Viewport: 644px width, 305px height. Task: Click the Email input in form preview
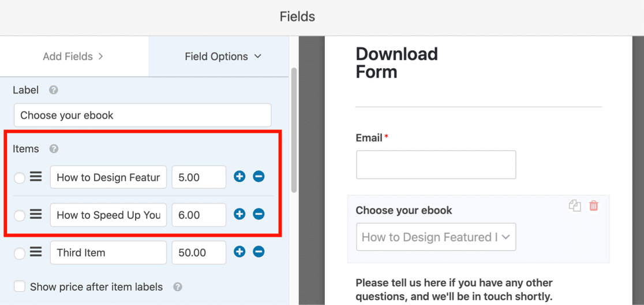coord(436,165)
